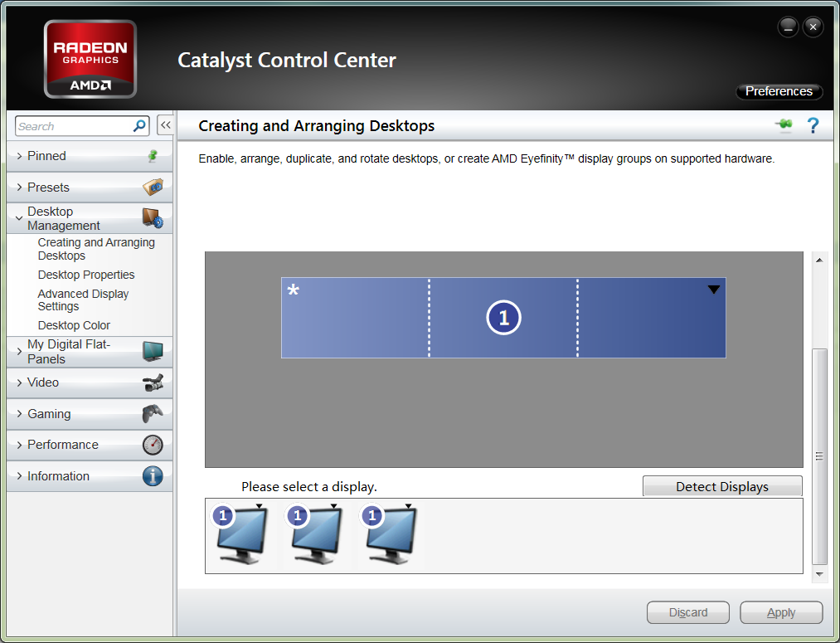Close the Catalyst Control Center window
Screen dimensions: 840x643
pyautogui.click(x=813, y=27)
